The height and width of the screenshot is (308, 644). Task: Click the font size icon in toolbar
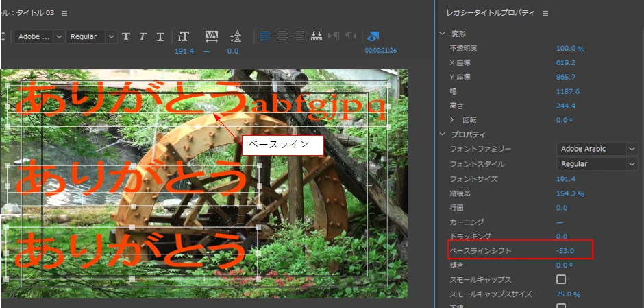182,36
